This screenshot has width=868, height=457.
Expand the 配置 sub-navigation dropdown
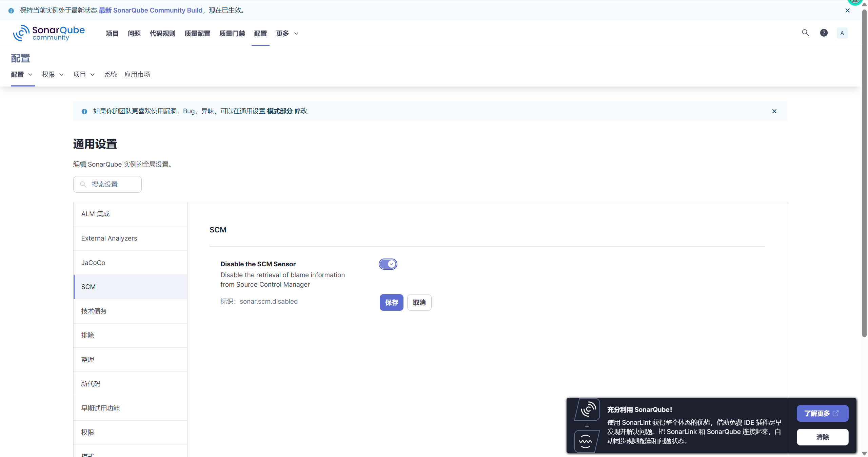(x=22, y=74)
